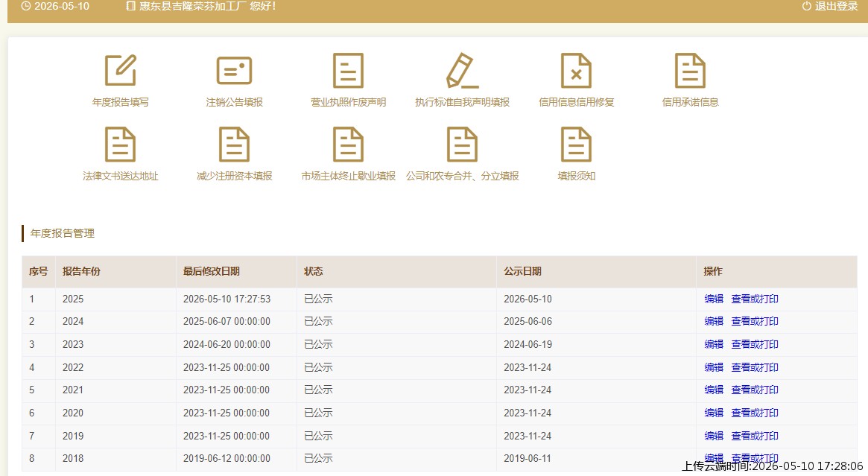This screenshot has height=476, width=868.
Task: Click the modified date 2019-06-12 00:00:00
Action: tap(227, 458)
